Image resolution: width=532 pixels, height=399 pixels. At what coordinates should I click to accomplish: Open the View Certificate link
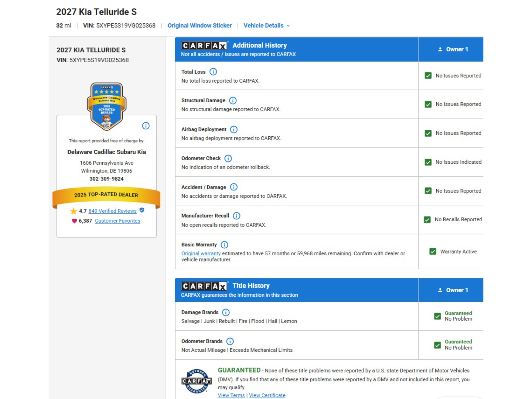tap(267, 395)
